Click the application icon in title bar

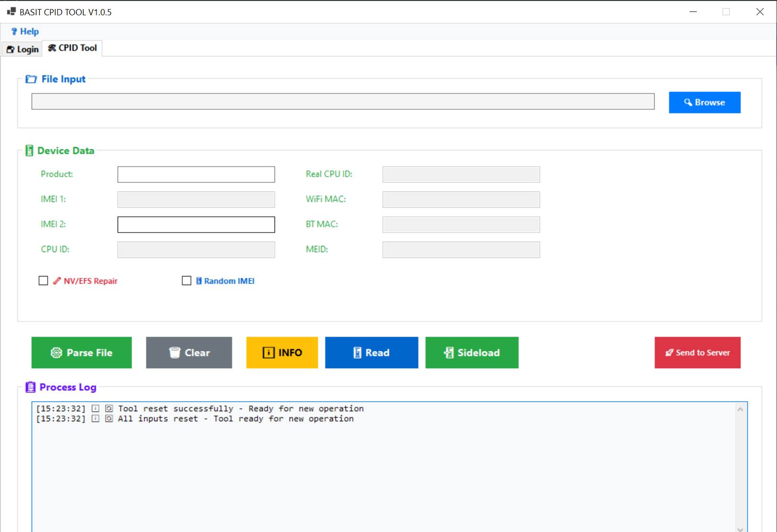pyautogui.click(x=11, y=11)
